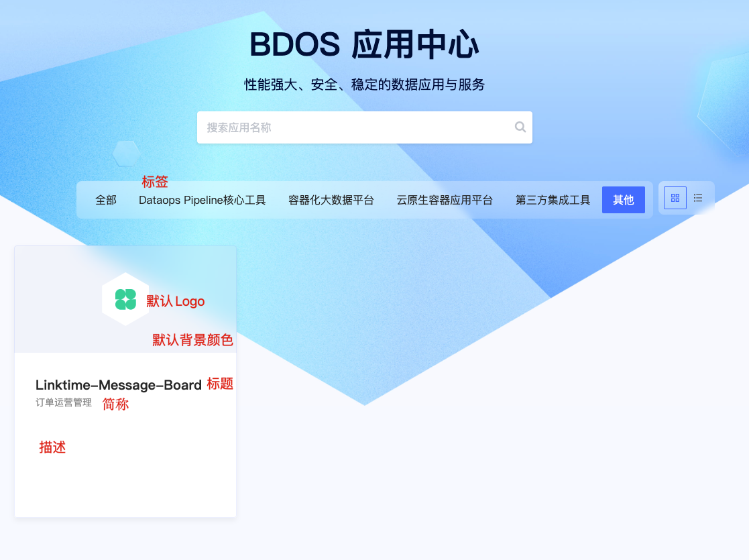Select the 第三方集成工具 tab
The height and width of the screenshot is (560, 749).
pyautogui.click(x=553, y=201)
